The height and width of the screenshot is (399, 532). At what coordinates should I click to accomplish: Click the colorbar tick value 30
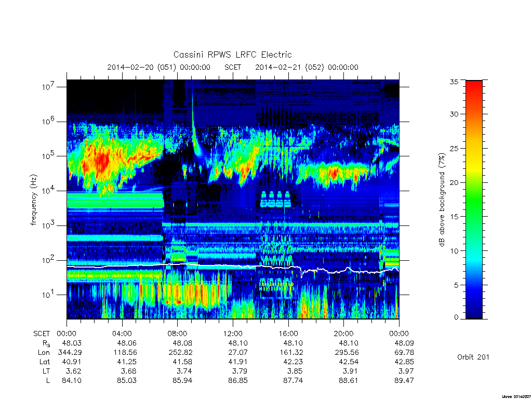click(x=454, y=114)
